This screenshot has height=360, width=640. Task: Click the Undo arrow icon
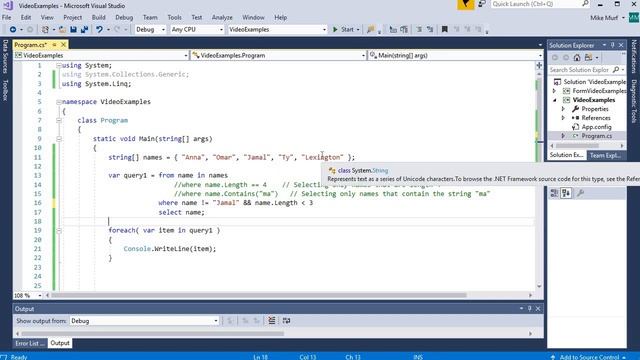(x=99, y=29)
